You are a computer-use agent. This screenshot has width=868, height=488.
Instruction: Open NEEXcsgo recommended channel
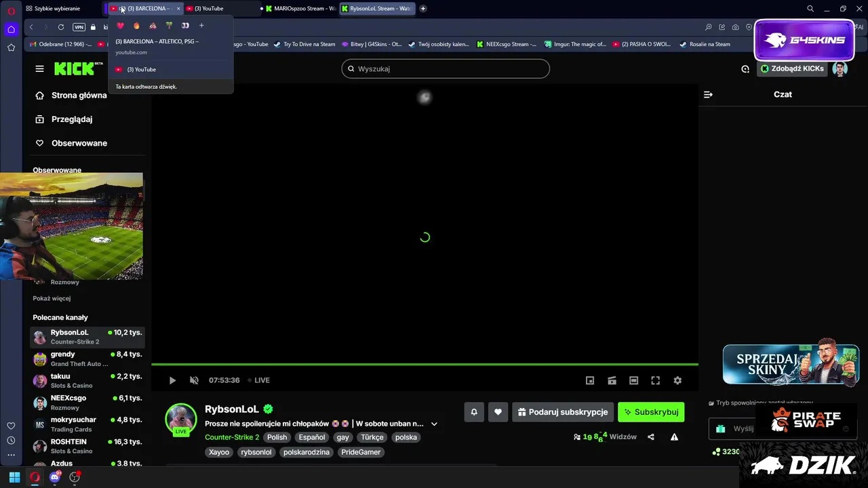tap(87, 402)
